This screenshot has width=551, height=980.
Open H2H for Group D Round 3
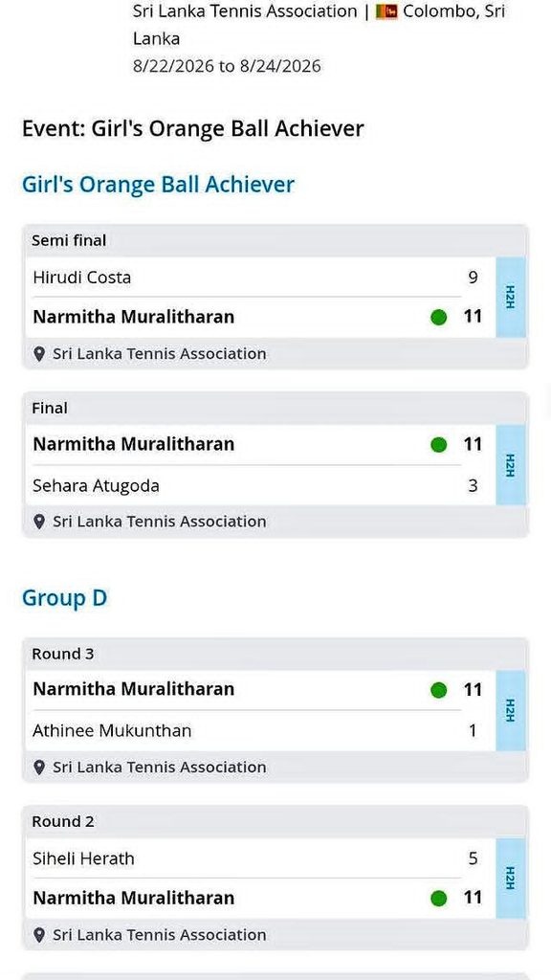click(511, 711)
